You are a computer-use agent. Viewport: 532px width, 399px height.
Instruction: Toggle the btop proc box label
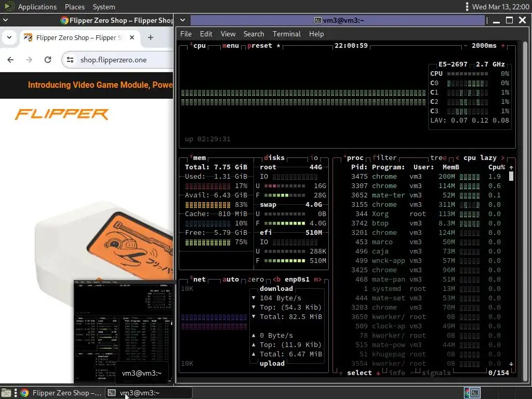tap(354, 158)
